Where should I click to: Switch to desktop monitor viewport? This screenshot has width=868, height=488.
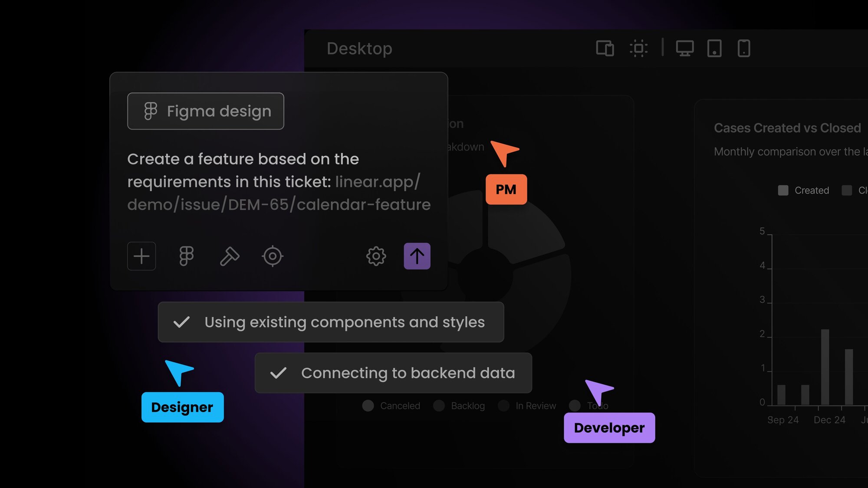tap(685, 48)
